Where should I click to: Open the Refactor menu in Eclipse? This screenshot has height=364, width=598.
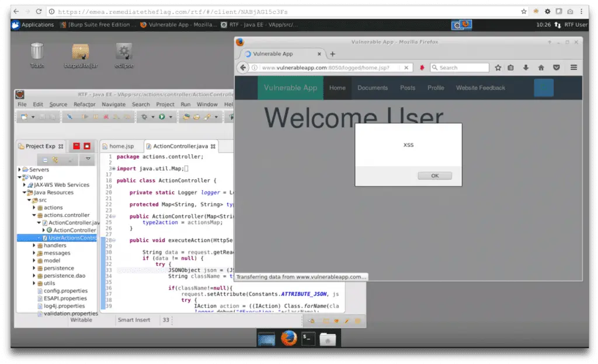click(x=84, y=104)
